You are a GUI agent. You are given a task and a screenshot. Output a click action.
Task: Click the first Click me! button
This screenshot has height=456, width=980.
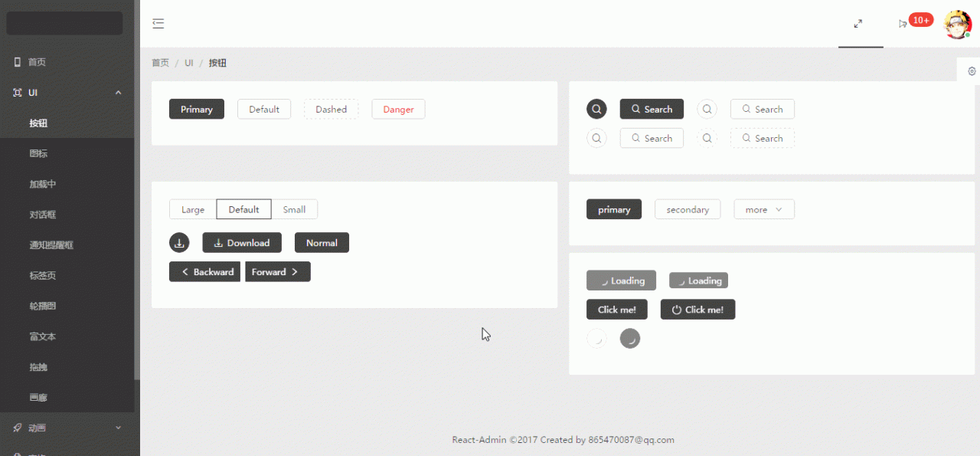click(617, 310)
